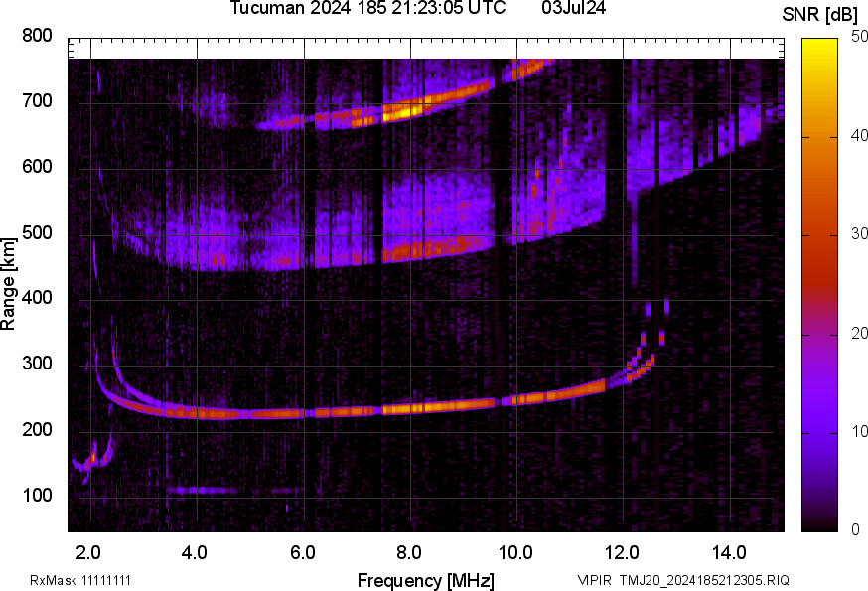Screen dimensions: 868x591
Task: Click the faint E-layer trace near 100 km
Action: [202, 491]
